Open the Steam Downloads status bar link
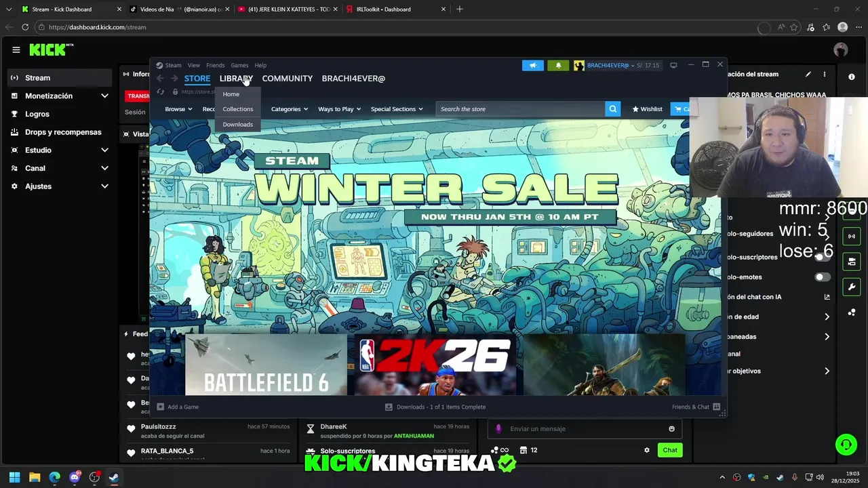The height and width of the screenshot is (488, 868). coord(435,407)
